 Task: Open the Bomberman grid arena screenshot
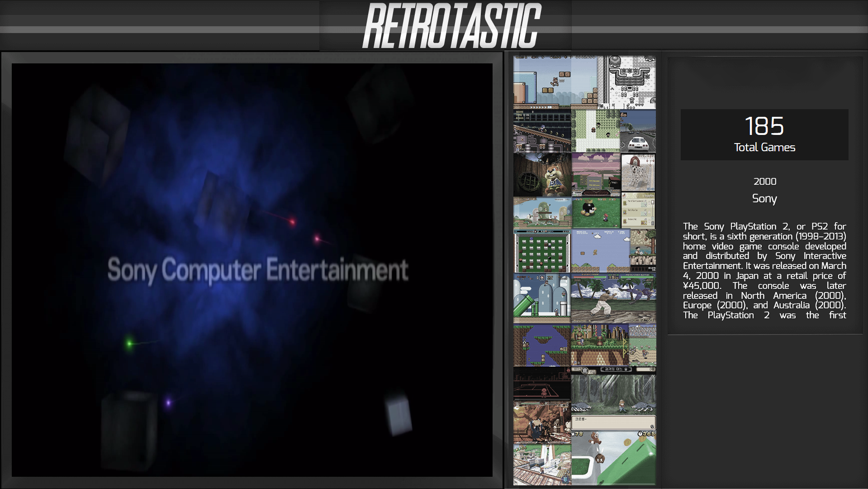(x=542, y=251)
